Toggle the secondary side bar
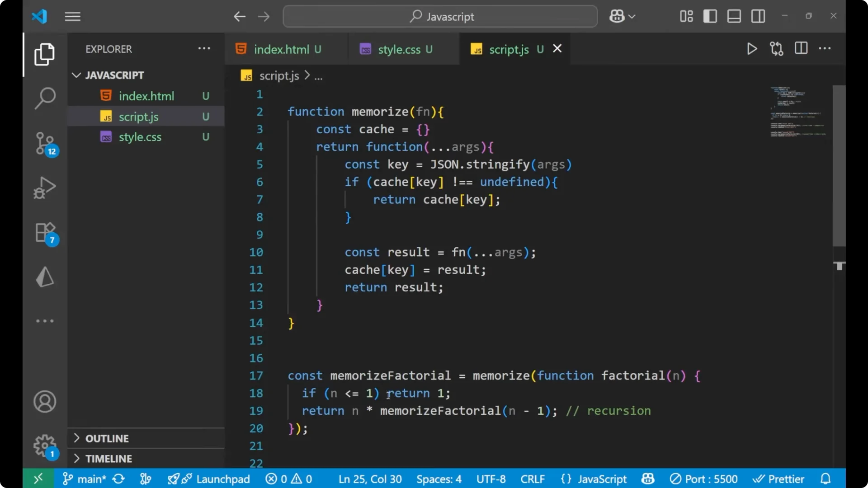Image resolution: width=868 pixels, height=488 pixels. (758, 16)
